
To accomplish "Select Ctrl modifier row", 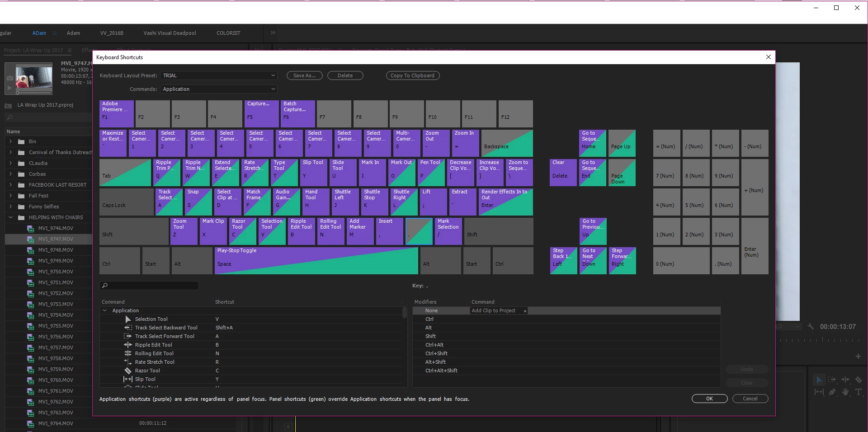I will pyautogui.click(x=566, y=319).
